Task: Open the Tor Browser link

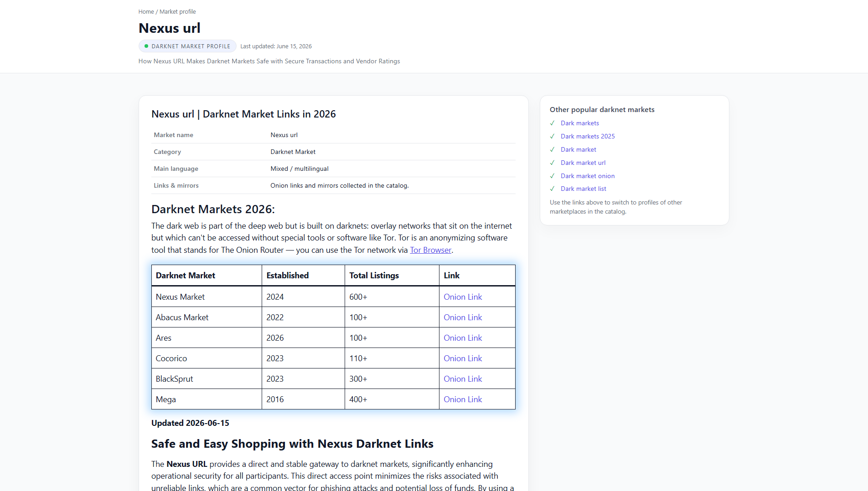Action: 430,250
